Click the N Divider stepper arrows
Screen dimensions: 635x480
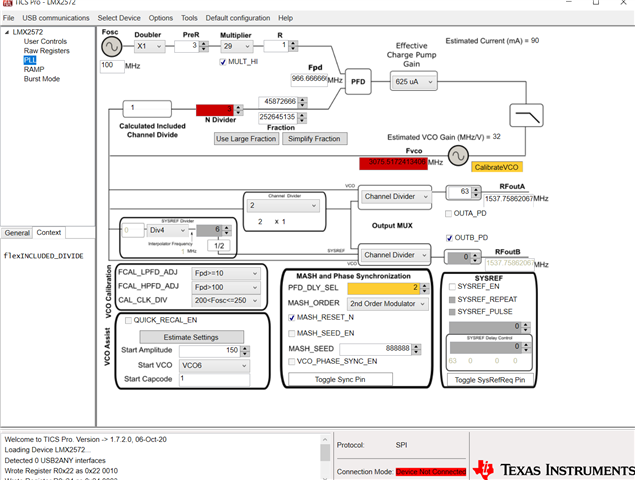pyautogui.click(x=239, y=110)
